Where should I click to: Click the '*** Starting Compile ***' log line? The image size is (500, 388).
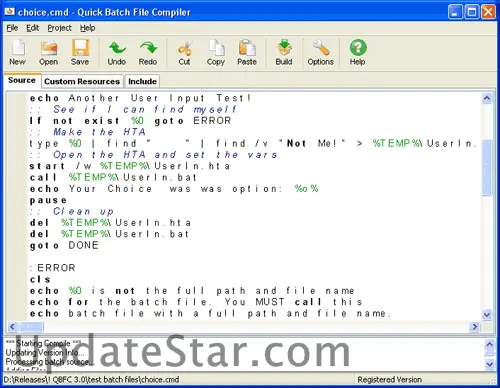tap(44, 343)
